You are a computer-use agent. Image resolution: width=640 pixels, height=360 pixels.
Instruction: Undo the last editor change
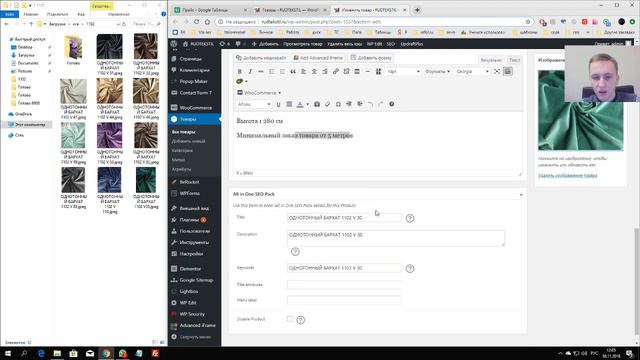[370, 104]
